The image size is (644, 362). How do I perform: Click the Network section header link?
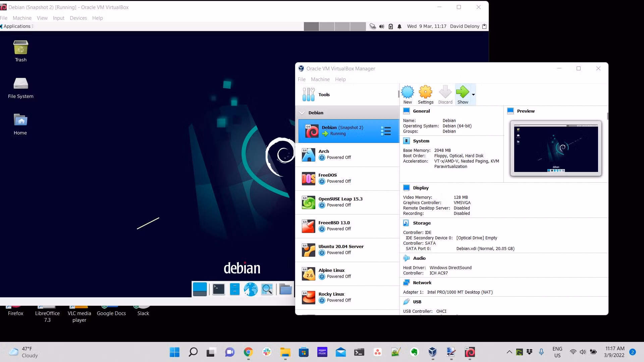(x=422, y=283)
